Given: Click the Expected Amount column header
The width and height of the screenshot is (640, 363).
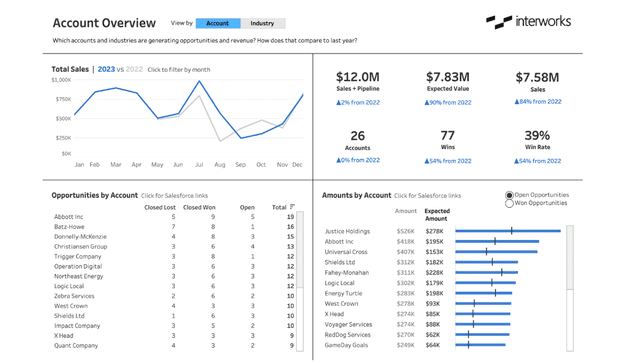Looking at the screenshot, I should [x=437, y=215].
